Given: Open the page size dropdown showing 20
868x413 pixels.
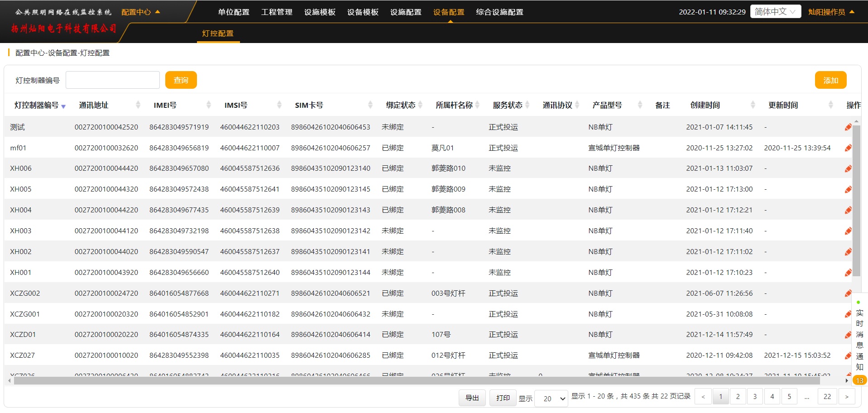Looking at the screenshot, I should point(551,399).
